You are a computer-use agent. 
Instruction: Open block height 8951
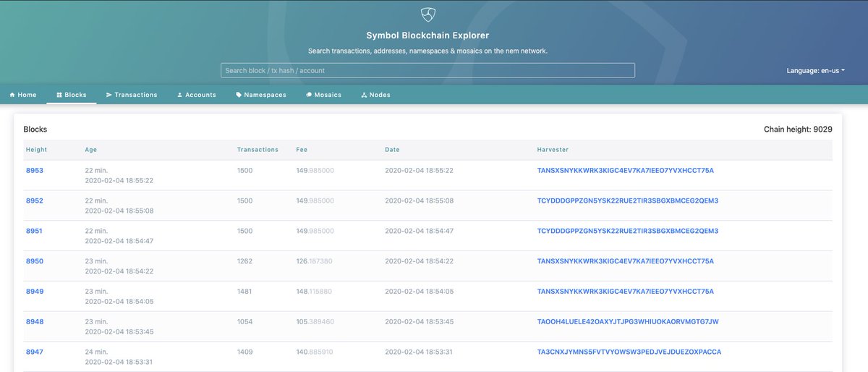tap(35, 232)
